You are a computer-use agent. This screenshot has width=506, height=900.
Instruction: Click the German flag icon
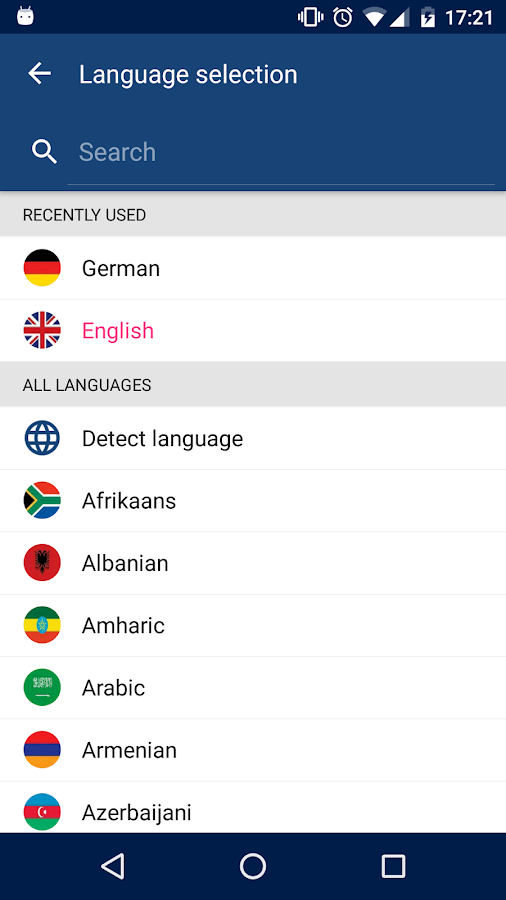[42, 267]
